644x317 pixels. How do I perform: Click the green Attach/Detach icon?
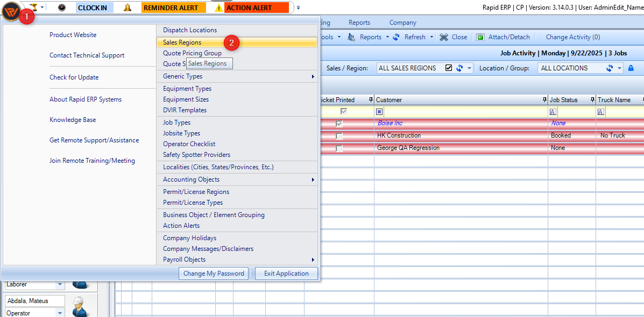coord(480,37)
